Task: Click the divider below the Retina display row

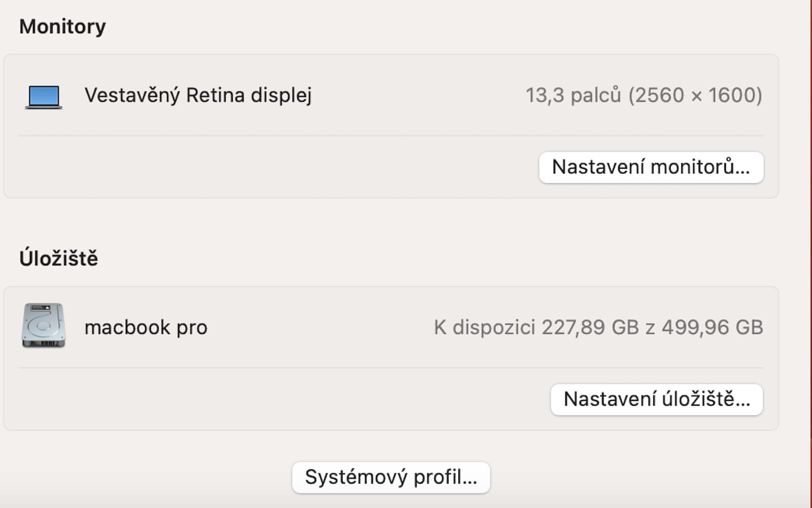Action: [391, 135]
